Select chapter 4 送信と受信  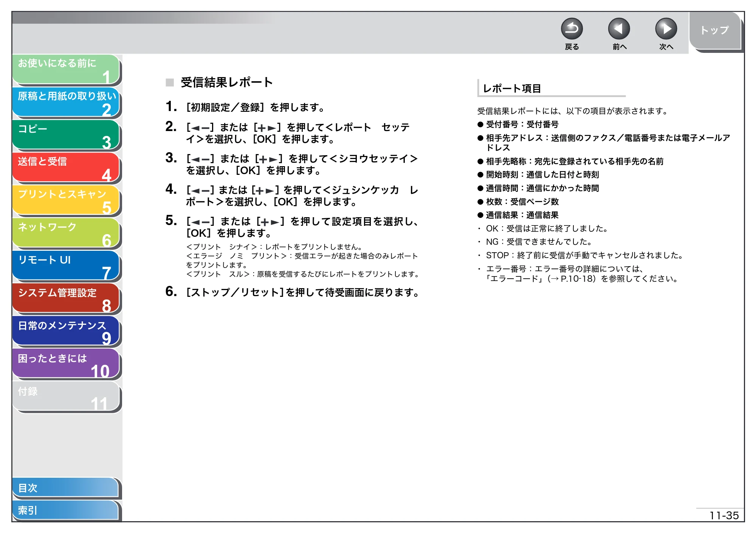pyautogui.click(x=66, y=168)
